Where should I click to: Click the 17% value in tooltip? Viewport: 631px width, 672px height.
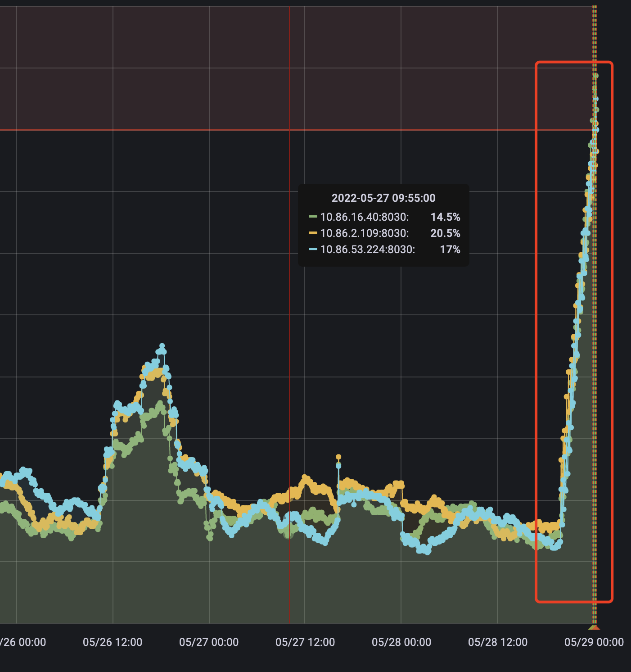click(450, 250)
